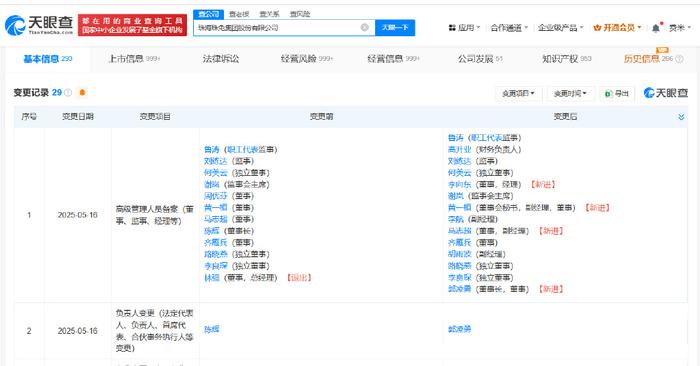Image resolution: width=700 pixels, height=366 pixels.
Task: Open the 应用 dropdown menu
Action: (464, 28)
